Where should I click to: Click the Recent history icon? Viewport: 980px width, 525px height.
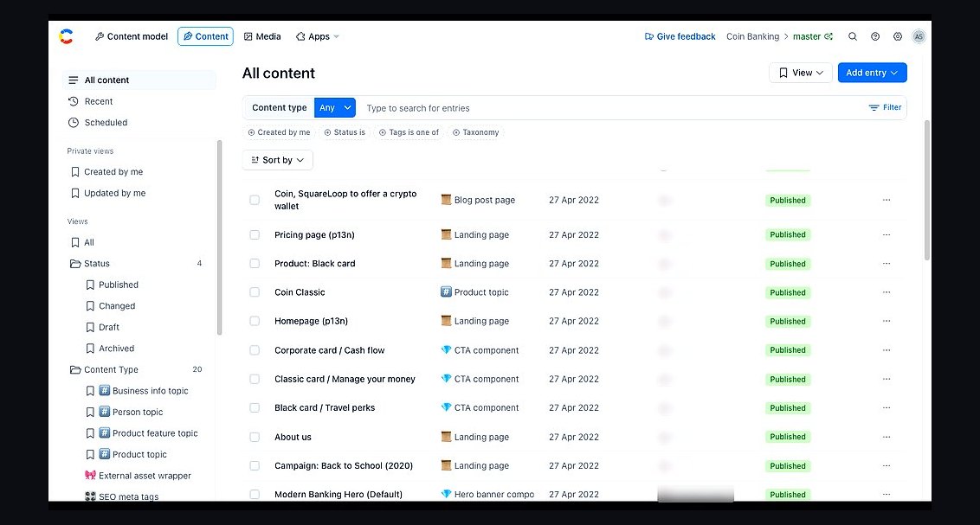click(x=73, y=101)
